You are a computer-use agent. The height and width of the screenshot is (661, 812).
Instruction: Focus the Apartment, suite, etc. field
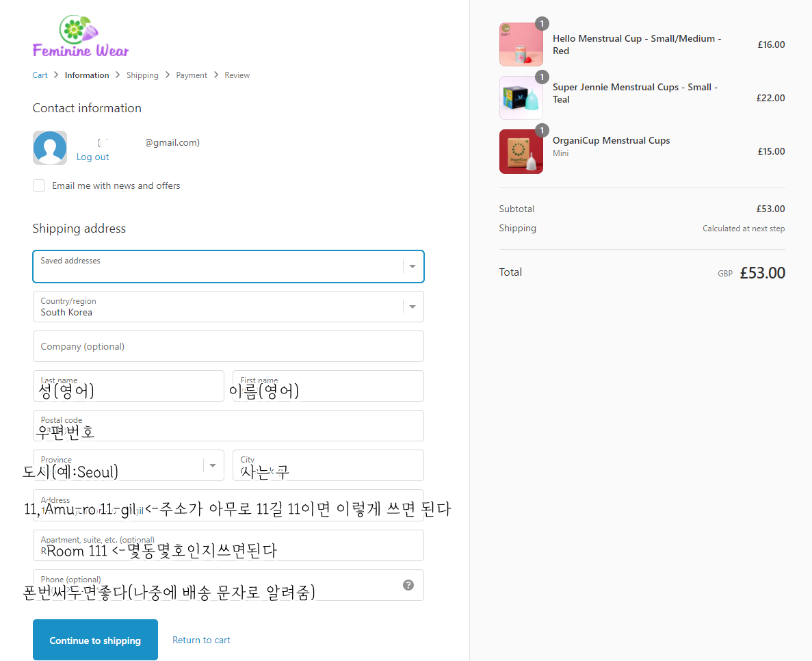pos(228,545)
